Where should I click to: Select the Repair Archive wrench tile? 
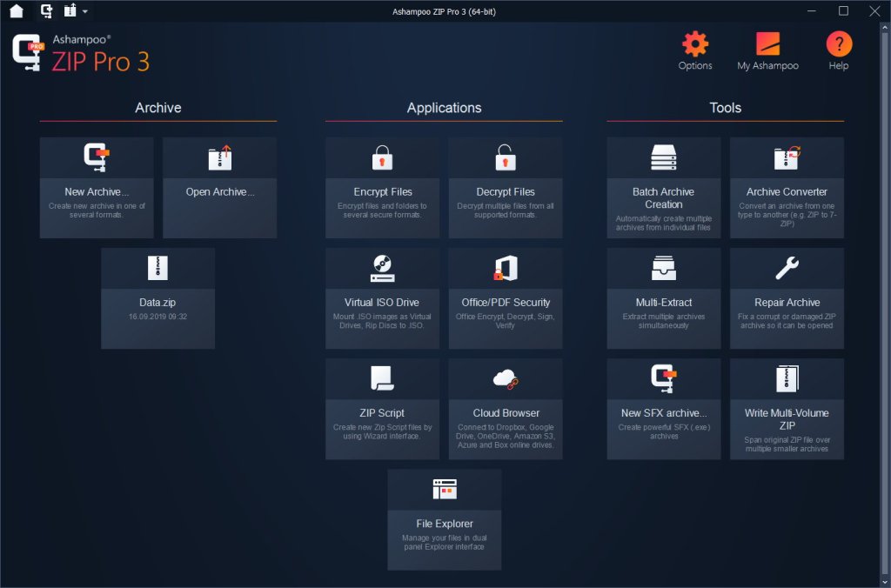(x=787, y=298)
